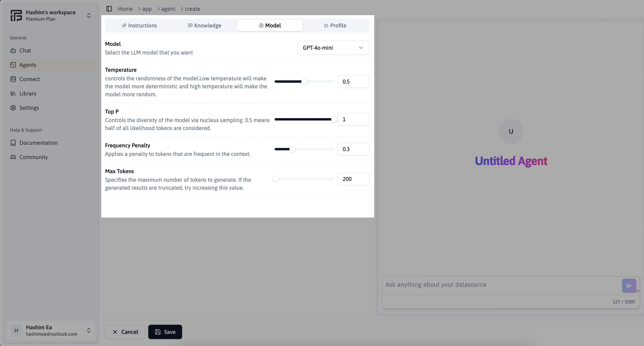Click the Documentation help icon

[13, 143]
